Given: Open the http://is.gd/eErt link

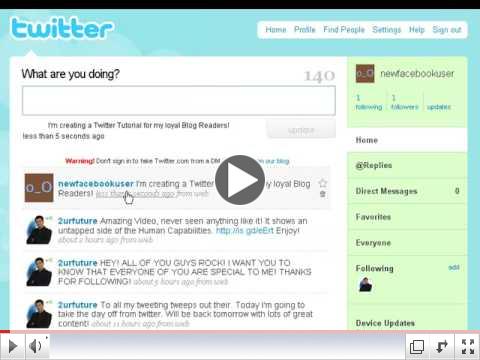Looking at the screenshot, I should pos(245,230).
